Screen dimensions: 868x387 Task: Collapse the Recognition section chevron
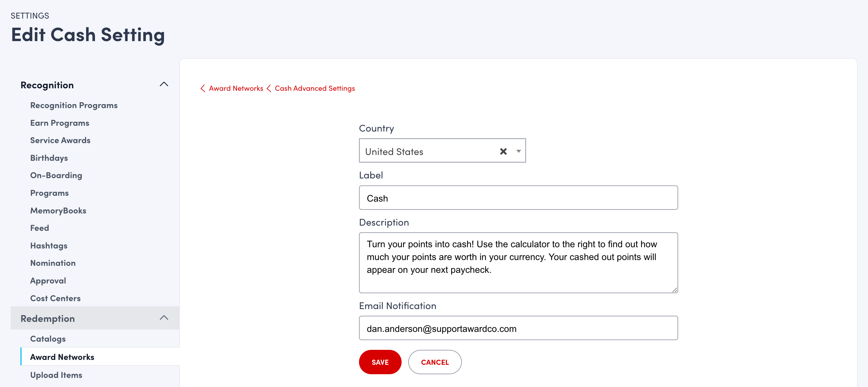pos(164,85)
